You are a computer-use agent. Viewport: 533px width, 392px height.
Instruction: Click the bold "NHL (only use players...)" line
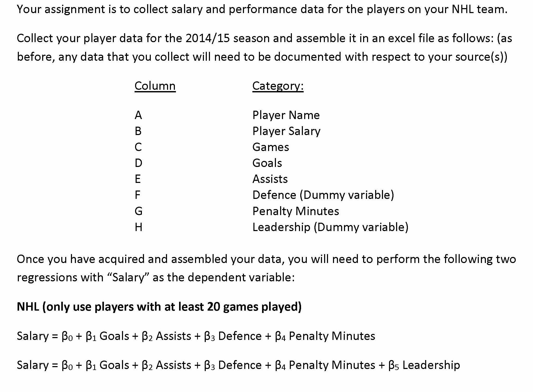click(x=159, y=307)
